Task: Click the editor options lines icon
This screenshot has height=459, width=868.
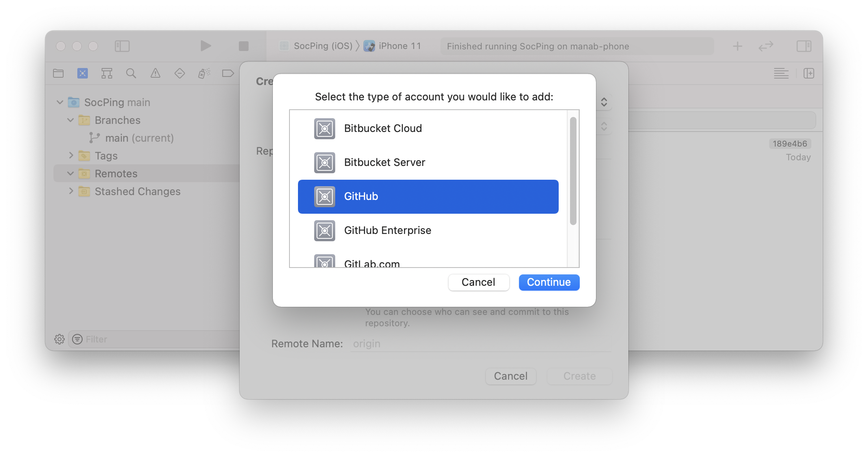Action: [x=781, y=73]
